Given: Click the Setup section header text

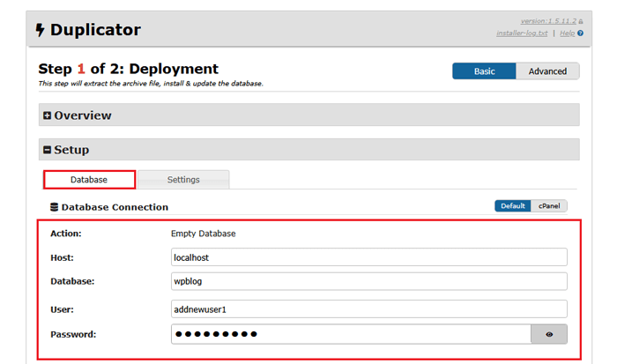Looking at the screenshot, I should point(71,150).
